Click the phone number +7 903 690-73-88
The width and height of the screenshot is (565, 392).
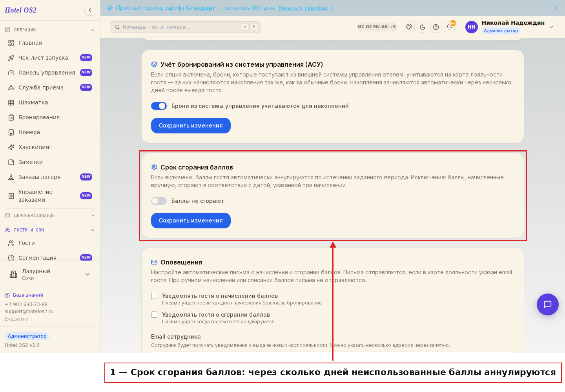tap(26, 304)
